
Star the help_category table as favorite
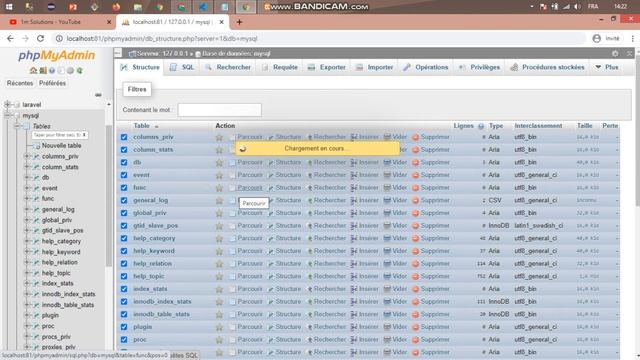[219, 239]
